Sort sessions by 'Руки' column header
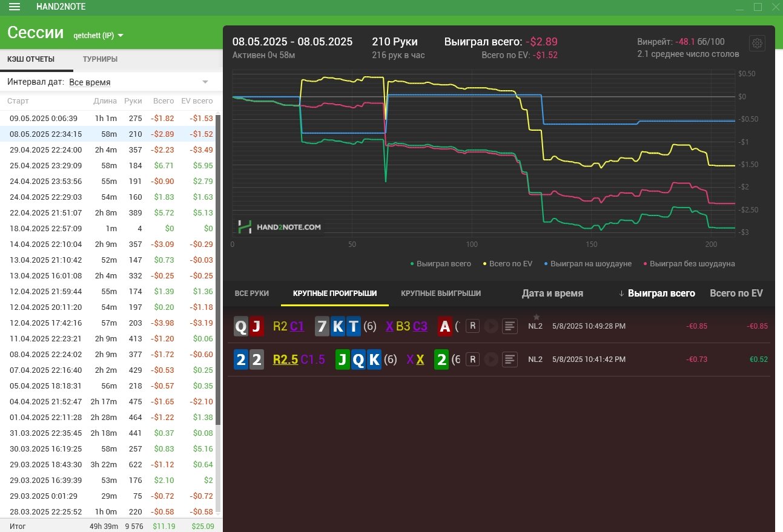 [x=133, y=101]
